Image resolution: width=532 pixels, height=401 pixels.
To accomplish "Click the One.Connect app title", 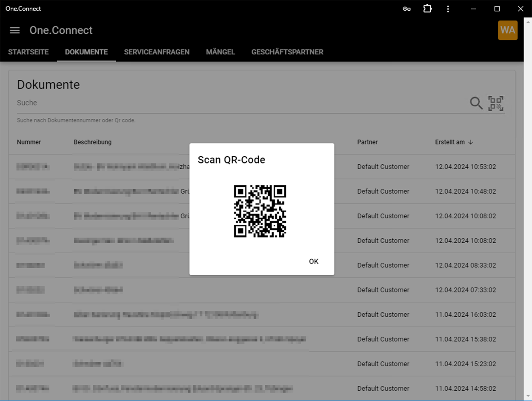I will pos(61,30).
